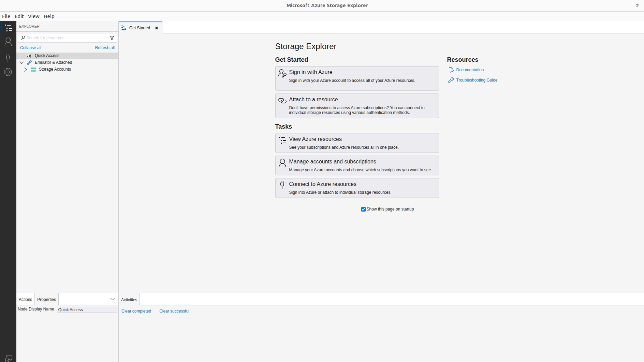Click the Attach to a resource chain icon
The width and height of the screenshot is (644, 362).
click(282, 100)
